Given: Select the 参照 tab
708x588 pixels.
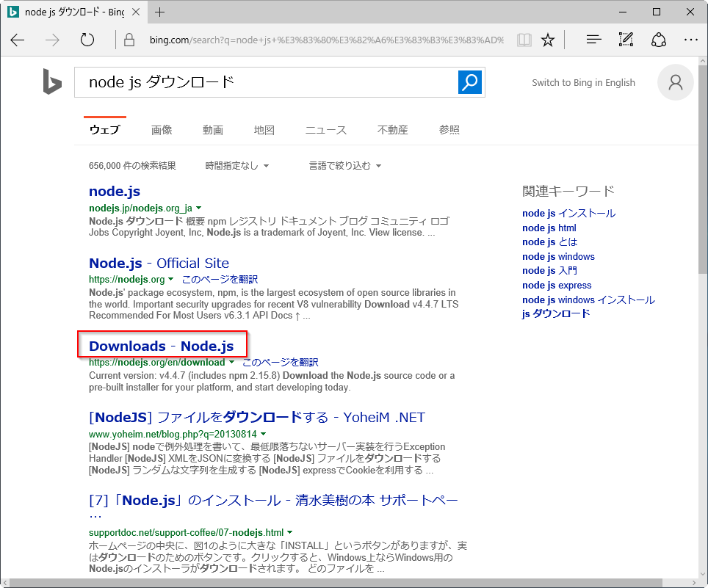Looking at the screenshot, I should pyautogui.click(x=449, y=130).
